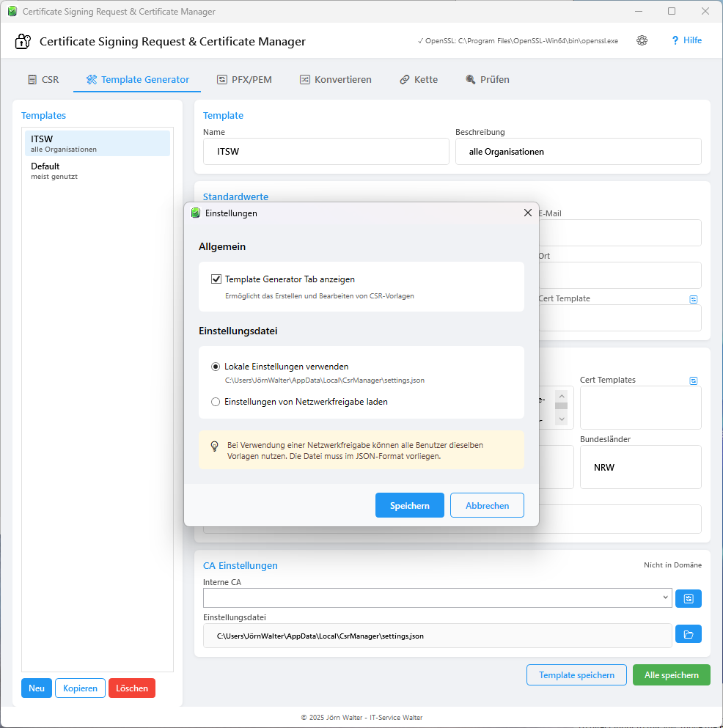This screenshot has height=728, width=723.
Task: Reload Interne CA via blue refresh icon
Action: 688,598
